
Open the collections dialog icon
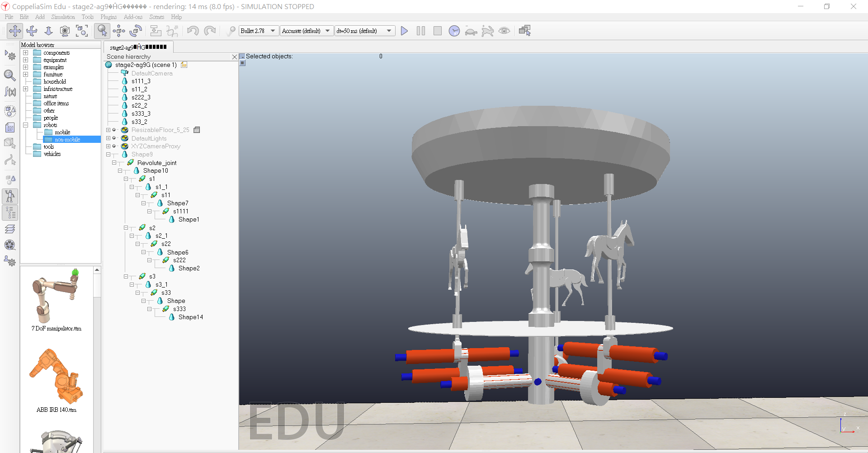tap(10, 111)
